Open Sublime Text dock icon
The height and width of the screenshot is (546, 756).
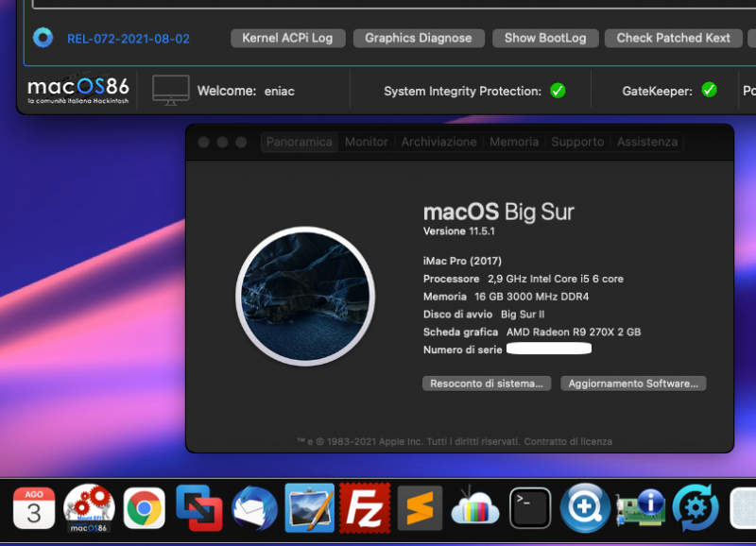[420, 508]
